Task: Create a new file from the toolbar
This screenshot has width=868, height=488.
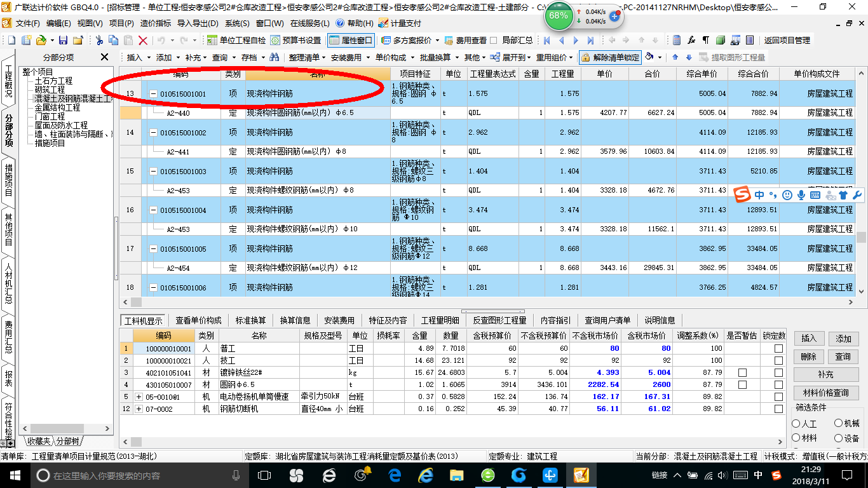Action: click(x=12, y=40)
